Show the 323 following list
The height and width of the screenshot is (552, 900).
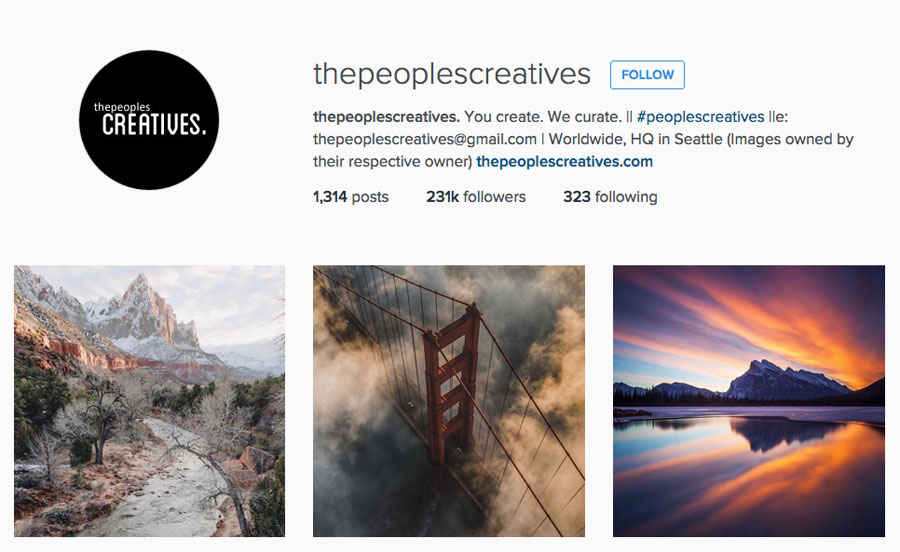tap(610, 197)
